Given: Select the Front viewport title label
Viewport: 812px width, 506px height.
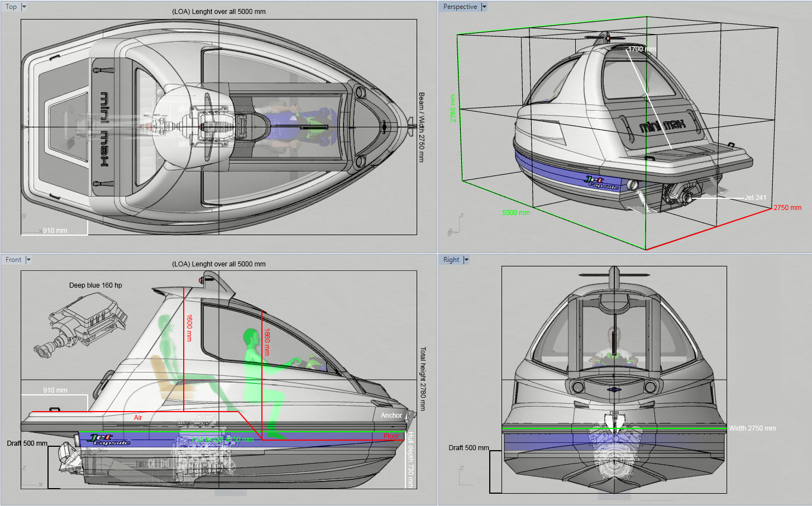Looking at the screenshot, I should pyautogui.click(x=13, y=260).
